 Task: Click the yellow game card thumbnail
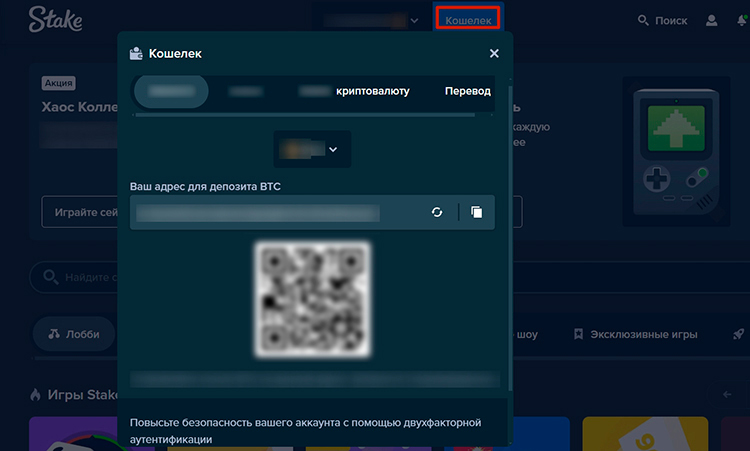pos(645,434)
